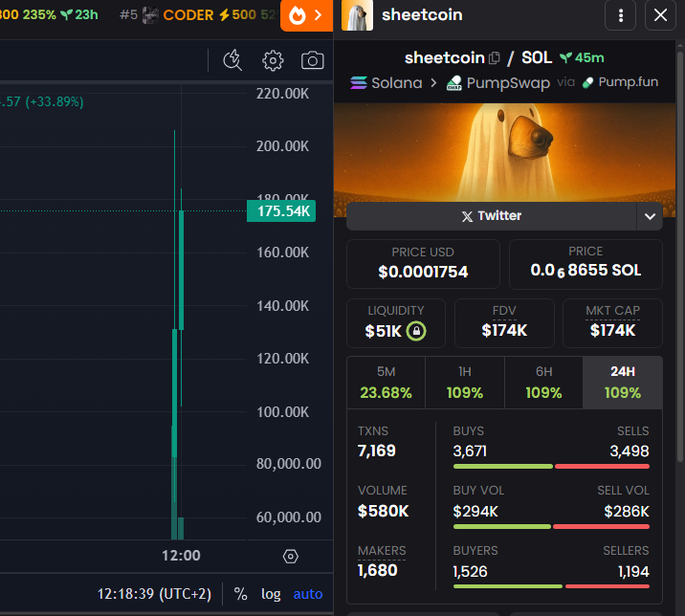The width and height of the screenshot is (685, 616).
Task: Click the FDV $174K value
Action: click(x=504, y=330)
